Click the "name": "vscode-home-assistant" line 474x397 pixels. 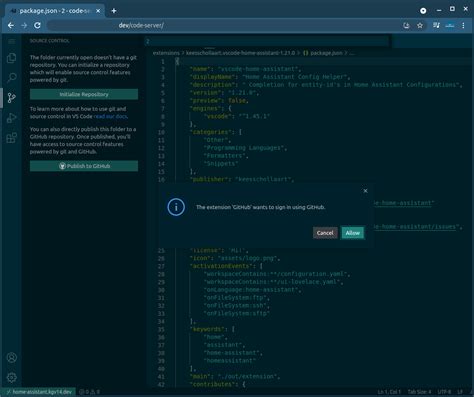(x=246, y=69)
